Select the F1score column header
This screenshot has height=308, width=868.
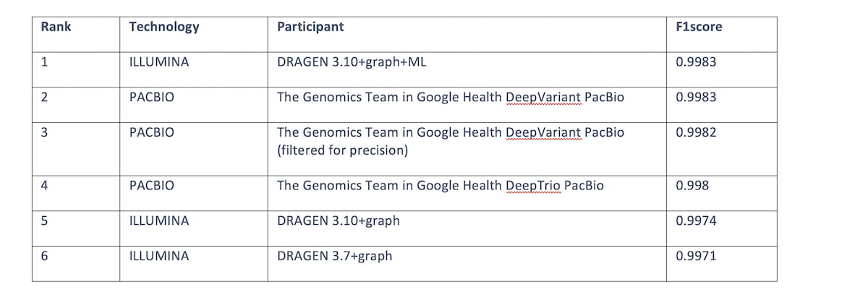coord(699,27)
